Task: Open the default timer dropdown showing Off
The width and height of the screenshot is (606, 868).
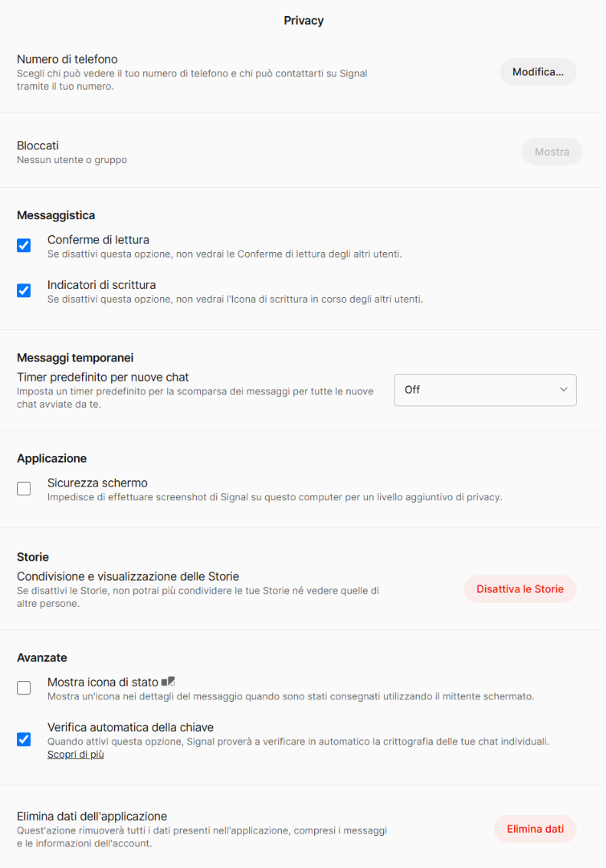Action: [x=485, y=390]
